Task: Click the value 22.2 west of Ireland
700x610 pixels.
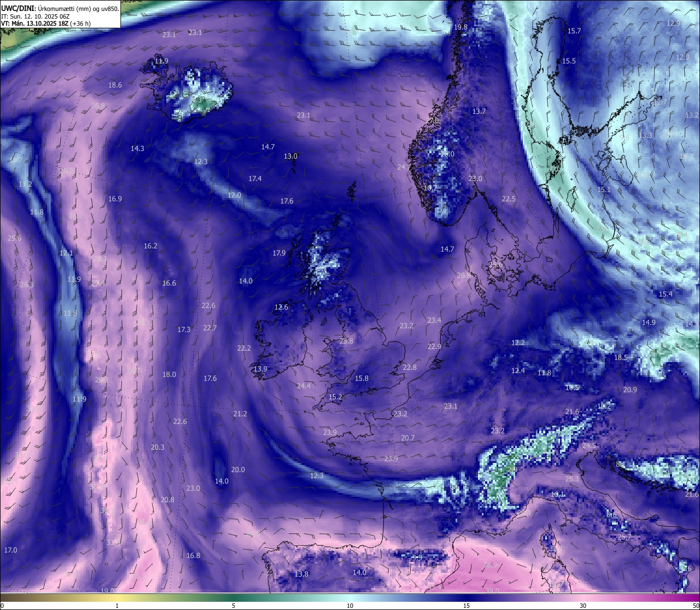Action: pyautogui.click(x=244, y=348)
